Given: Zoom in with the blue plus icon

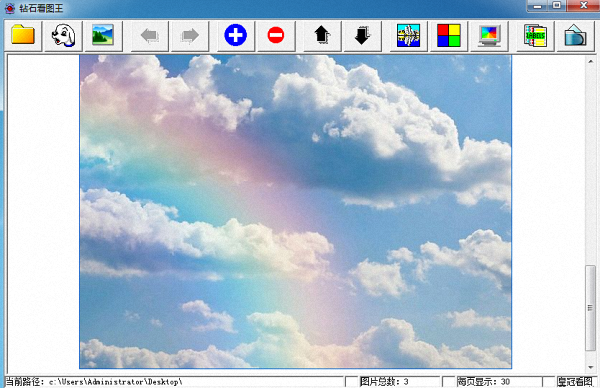Looking at the screenshot, I should tap(236, 36).
